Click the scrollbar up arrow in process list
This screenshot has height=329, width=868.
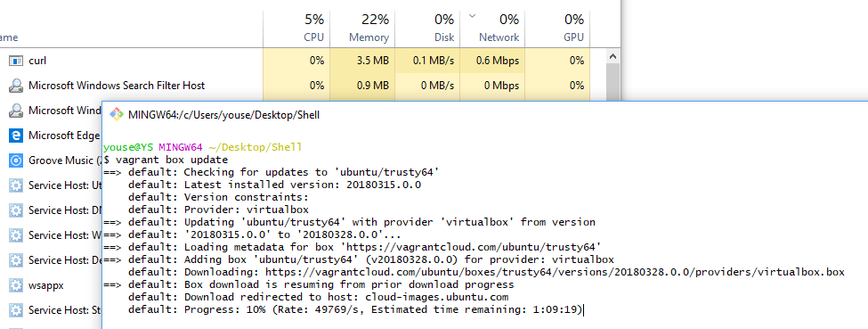[612, 56]
